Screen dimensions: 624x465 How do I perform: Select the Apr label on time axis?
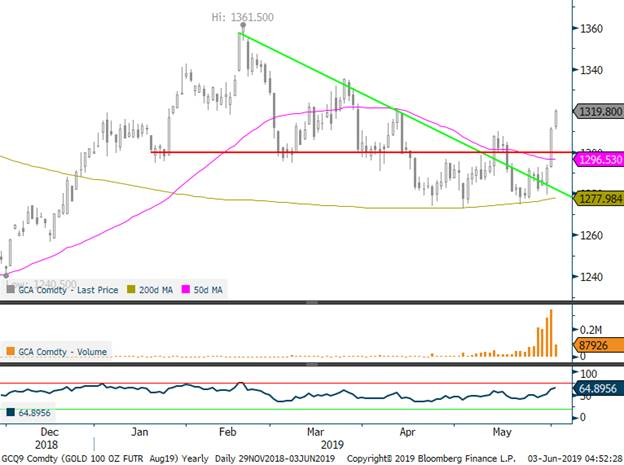coord(406,433)
